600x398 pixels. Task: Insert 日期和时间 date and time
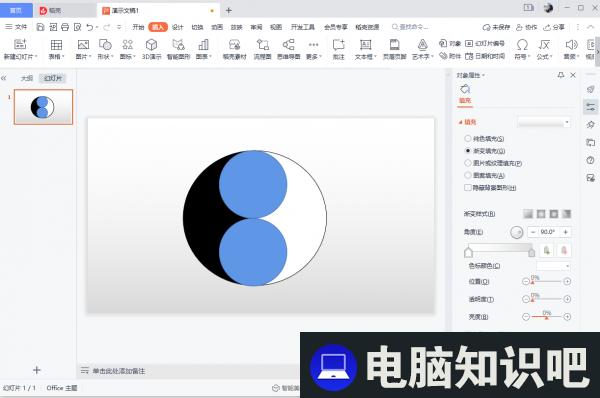tap(485, 56)
